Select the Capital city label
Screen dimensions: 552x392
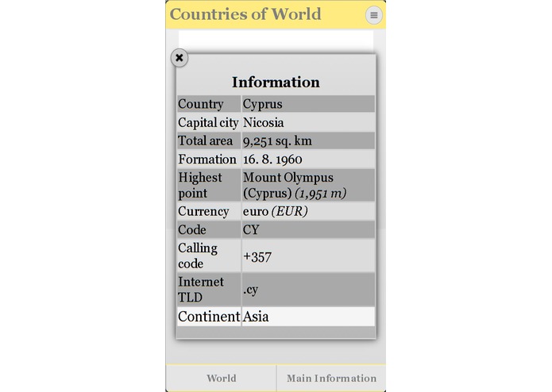click(x=209, y=122)
